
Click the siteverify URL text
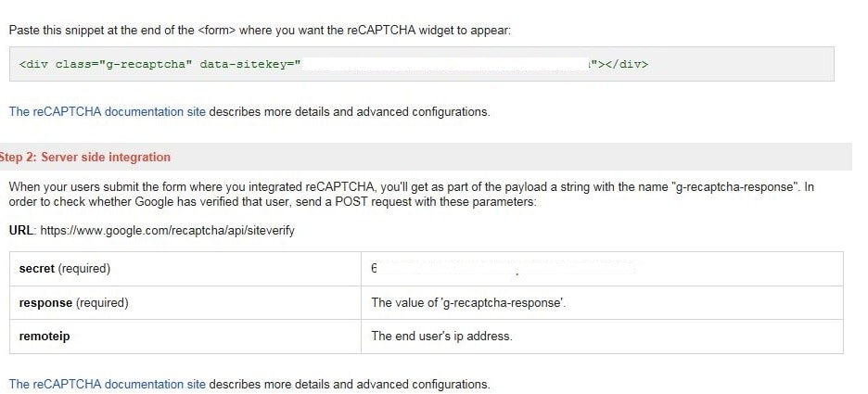pos(167,230)
